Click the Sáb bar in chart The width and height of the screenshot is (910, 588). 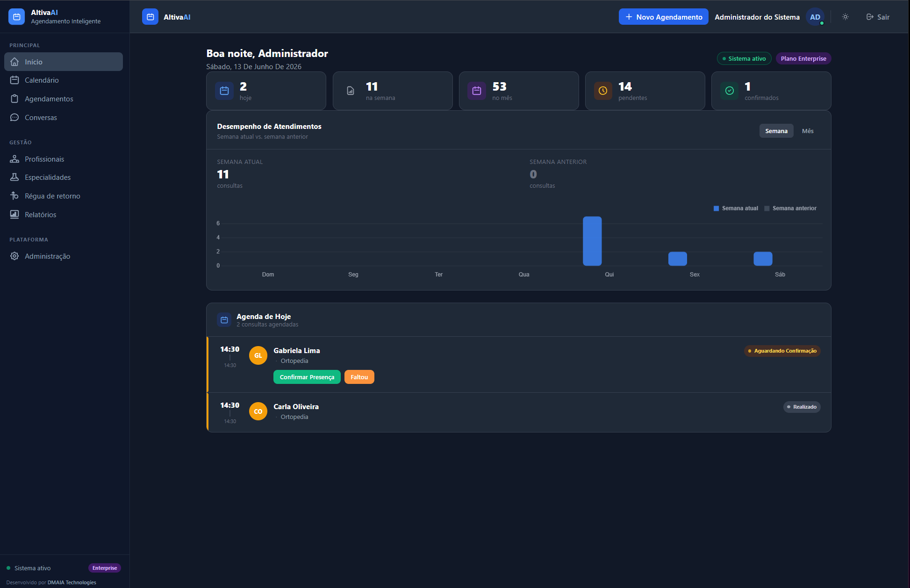[763, 259]
